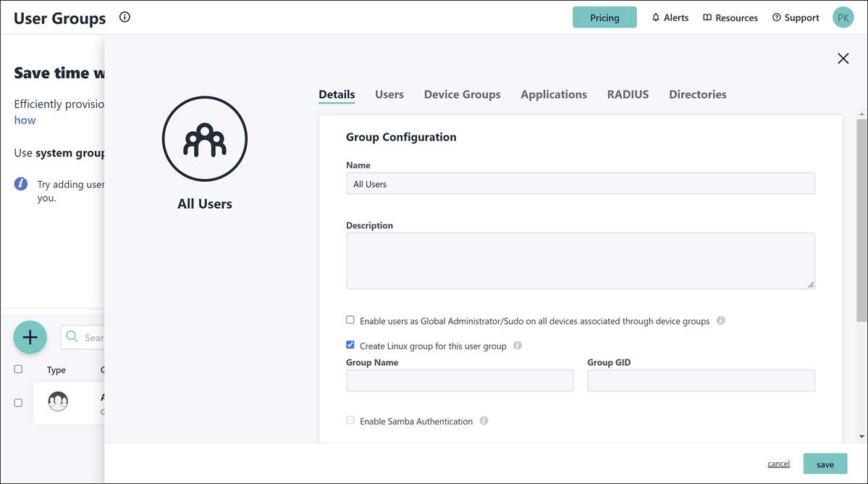
Task: Click the plus icon to add a user group
Action: click(x=30, y=337)
